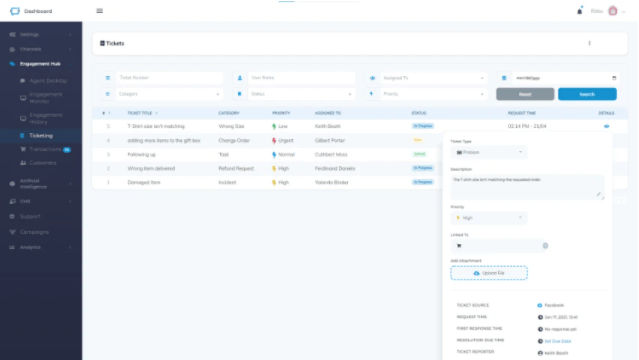Collapse the Engagement Hub menu

pos(41,64)
